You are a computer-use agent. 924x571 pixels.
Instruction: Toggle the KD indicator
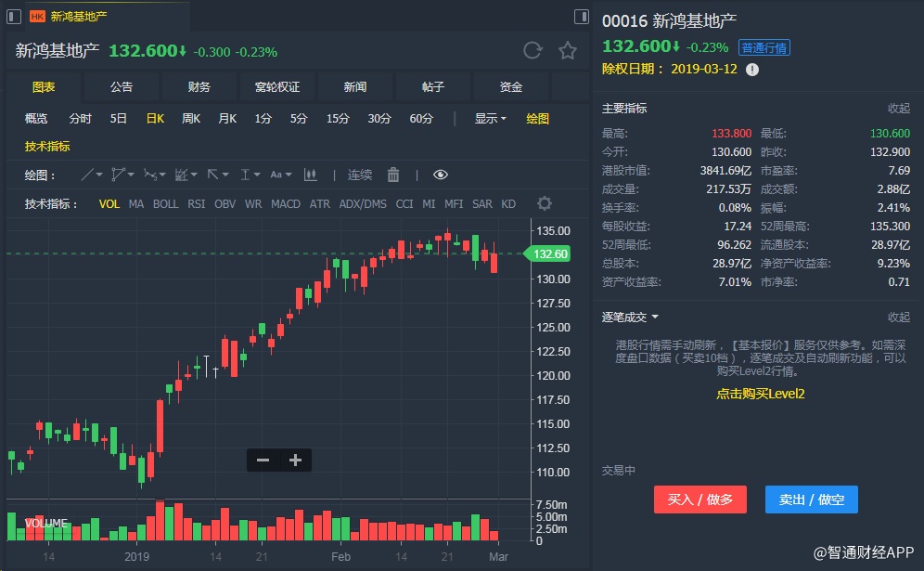tap(508, 204)
